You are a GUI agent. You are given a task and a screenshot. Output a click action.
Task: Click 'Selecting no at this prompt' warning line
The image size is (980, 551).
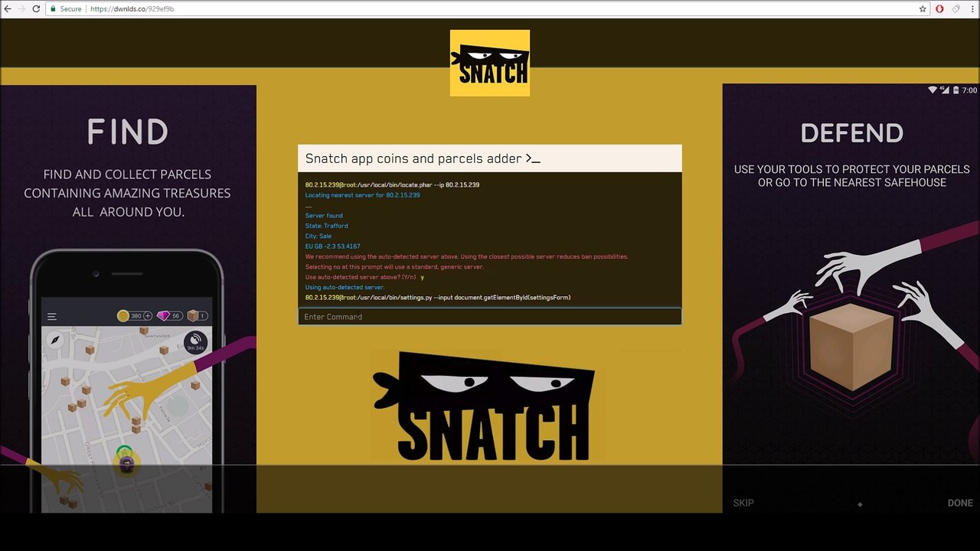[x=394, y=267]
